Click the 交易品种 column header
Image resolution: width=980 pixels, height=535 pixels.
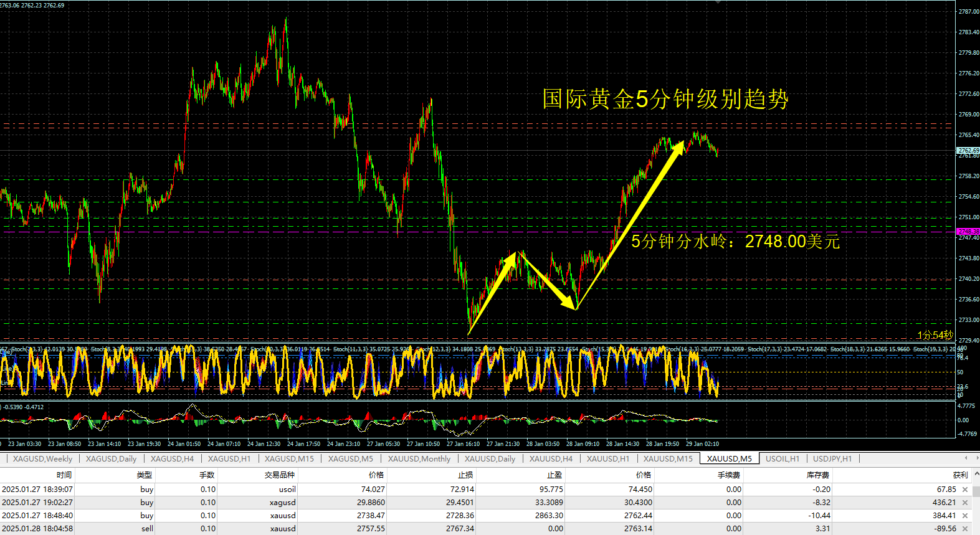click(279, 475)
